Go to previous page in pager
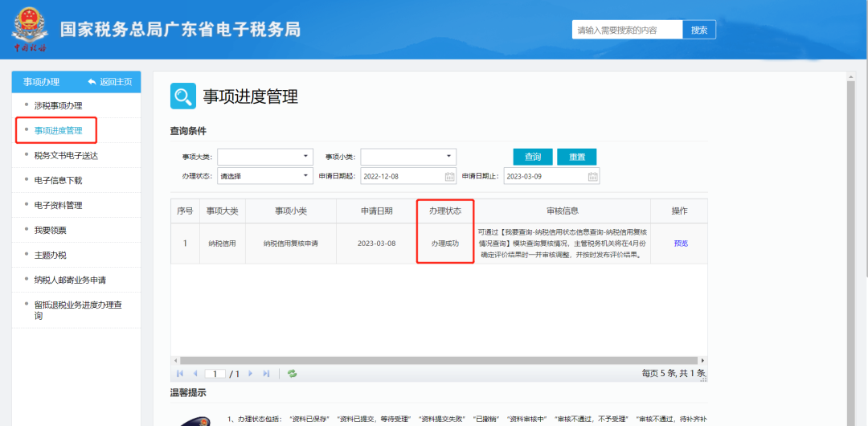Screen dimensions: 868x426 (x=194, y=374)
